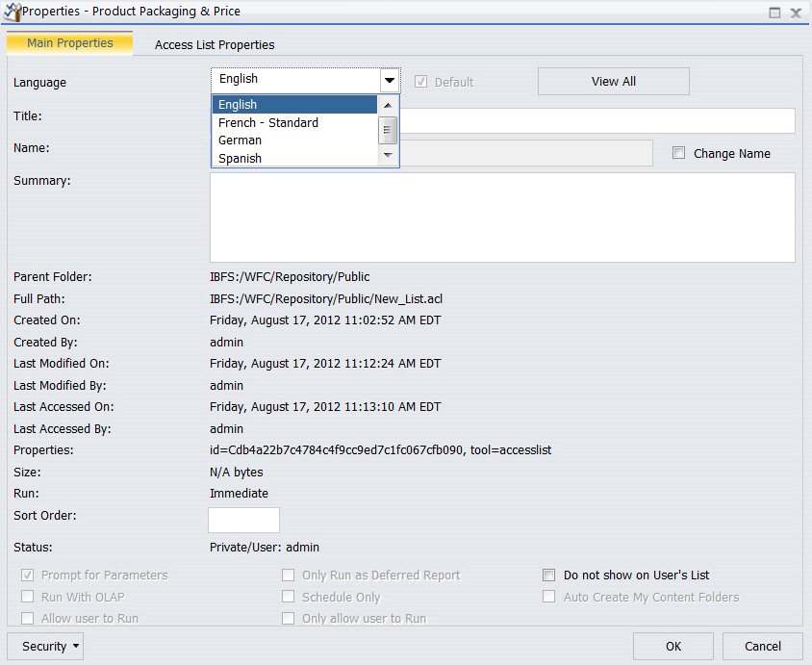Select French - Standard from language list
This screenshot has width=812, height=665.
[268, 122]
